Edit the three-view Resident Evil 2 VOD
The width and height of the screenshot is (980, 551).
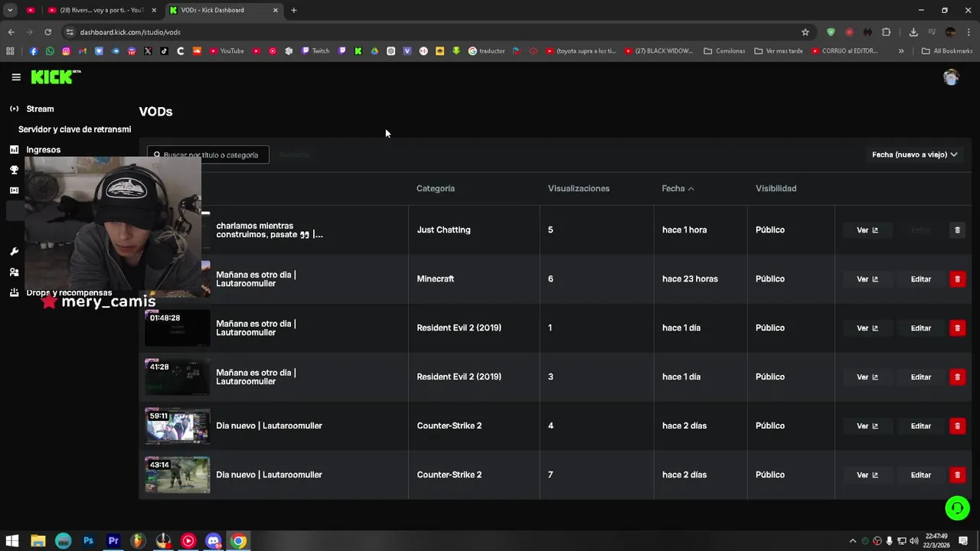(x=921, y=377)
